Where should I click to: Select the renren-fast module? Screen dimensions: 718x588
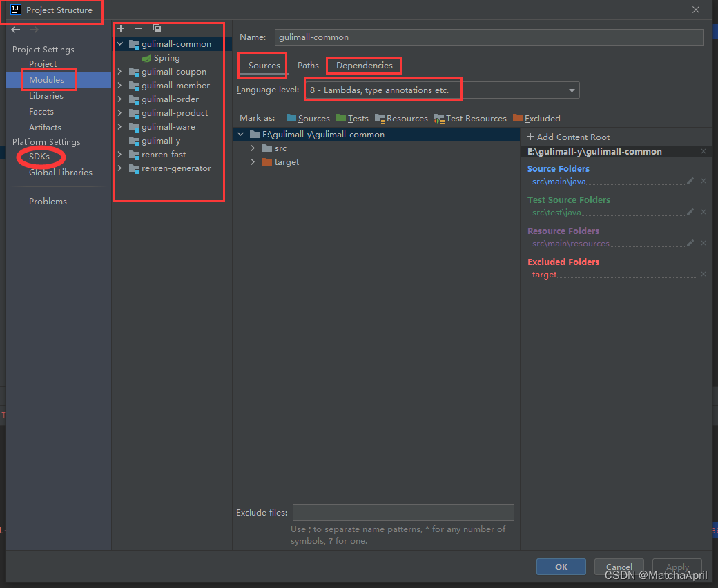pyautogui.click(x=157, y=154)
